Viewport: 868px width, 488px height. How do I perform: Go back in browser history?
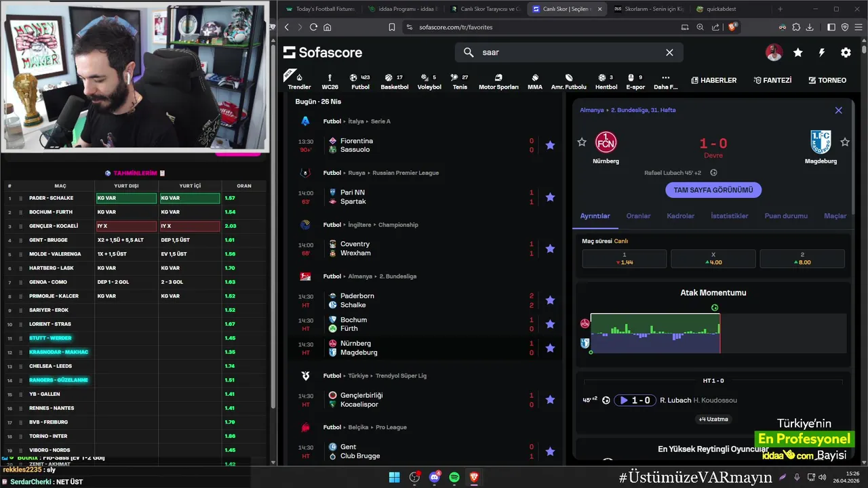pos(287,27)
